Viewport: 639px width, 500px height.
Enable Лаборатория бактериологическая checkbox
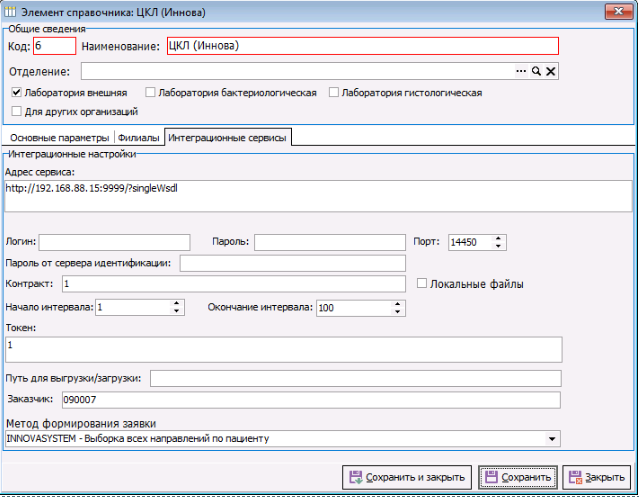(x=150, y=93)
